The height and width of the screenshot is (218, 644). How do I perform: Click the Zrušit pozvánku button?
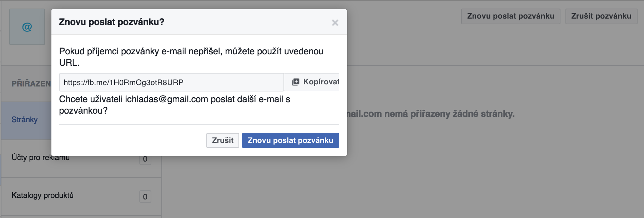[601, 16]
